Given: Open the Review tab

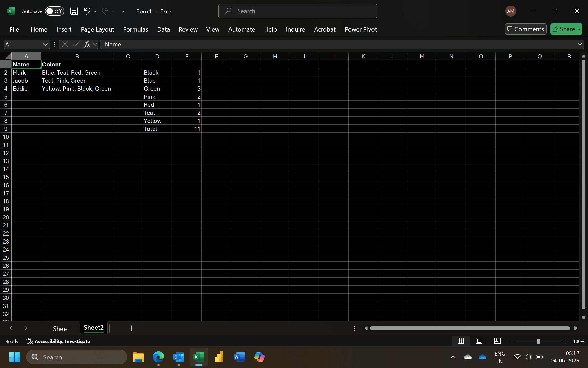Looking at the screenshot, I should (188, 29).
